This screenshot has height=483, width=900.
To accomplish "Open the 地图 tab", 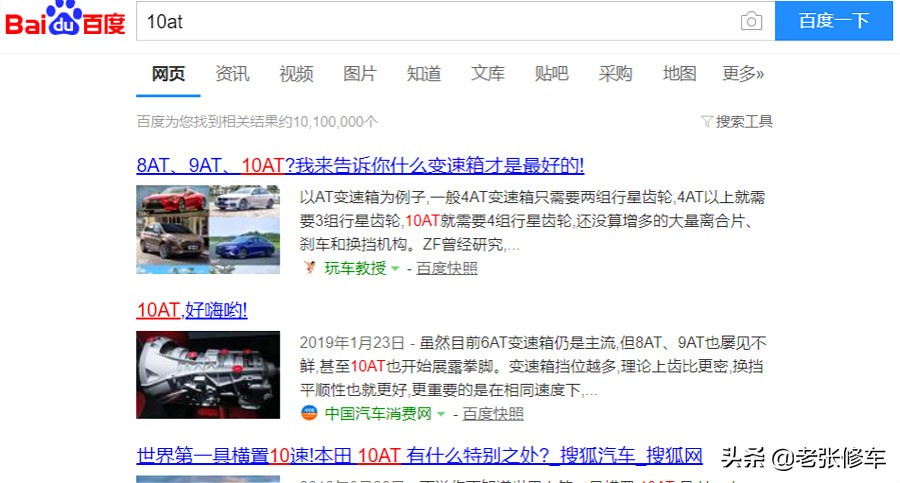I will [680, 74].
